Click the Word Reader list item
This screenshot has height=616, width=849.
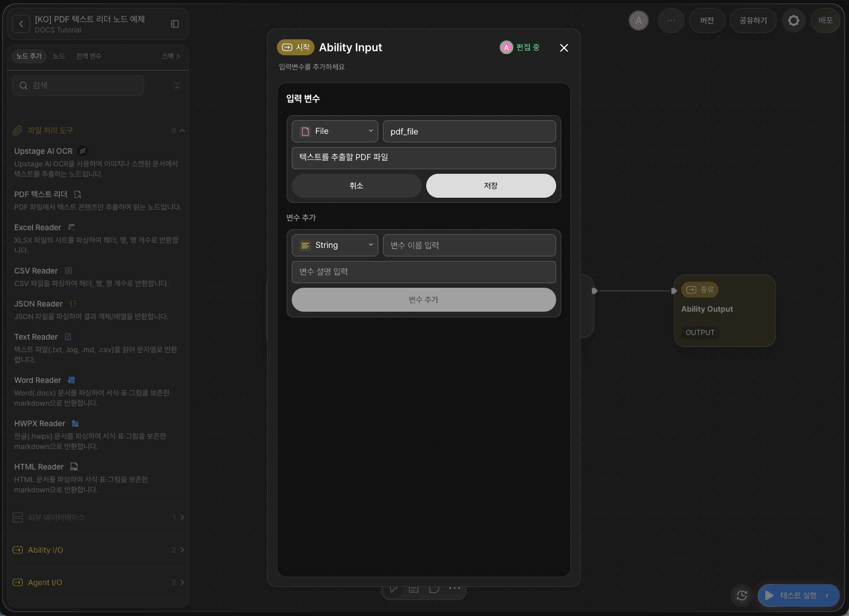(x=98, y=391)
